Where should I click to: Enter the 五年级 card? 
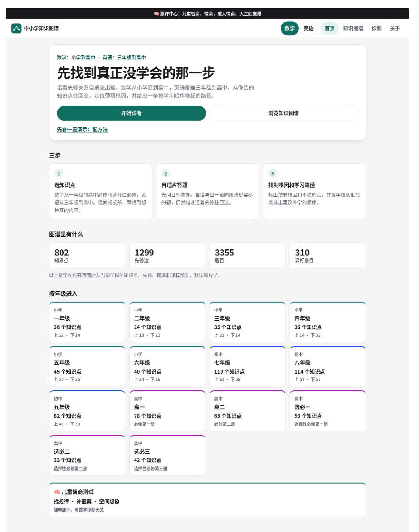(x=87, y=366)
